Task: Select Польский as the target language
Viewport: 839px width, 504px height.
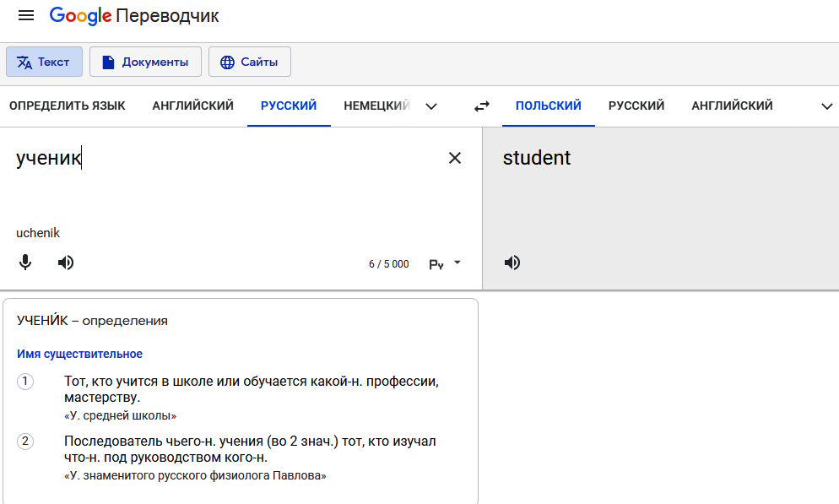Action: click(x=549, y=106)
